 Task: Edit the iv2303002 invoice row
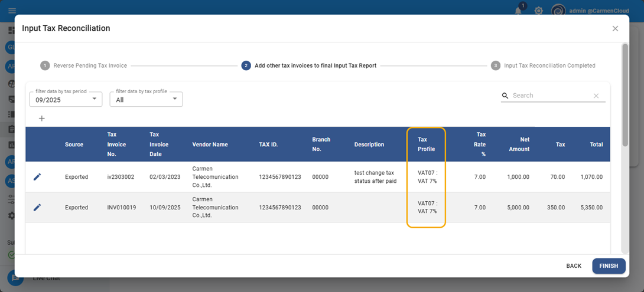(x=37, y=177)
